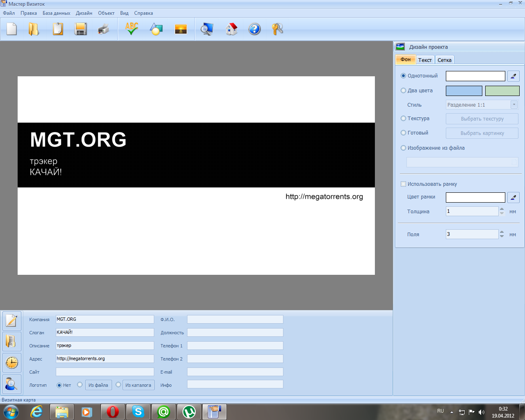The image size is (525, 420).
Task: Add text using the ABC checkmark icon
Action: tap(132, 29)
